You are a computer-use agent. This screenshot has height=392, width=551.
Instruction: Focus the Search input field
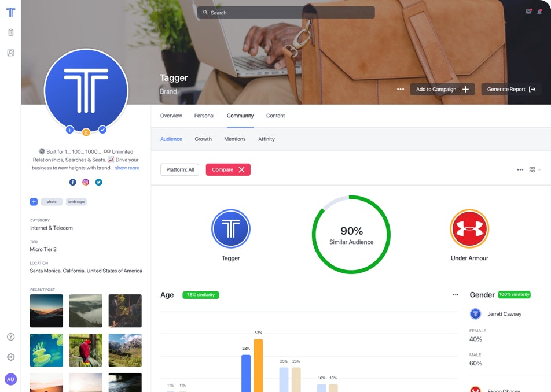(286, 12)
